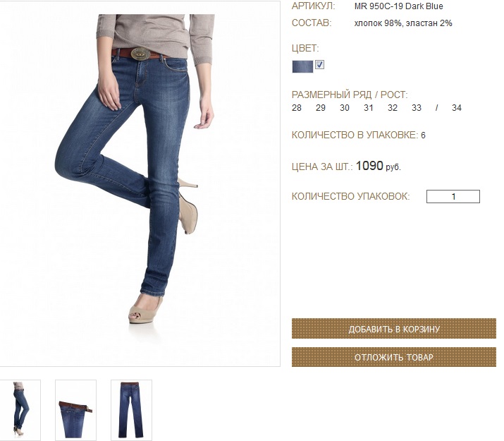Click the ОТЛОЖИТЬ ТОВАР button

pos(394,357)
